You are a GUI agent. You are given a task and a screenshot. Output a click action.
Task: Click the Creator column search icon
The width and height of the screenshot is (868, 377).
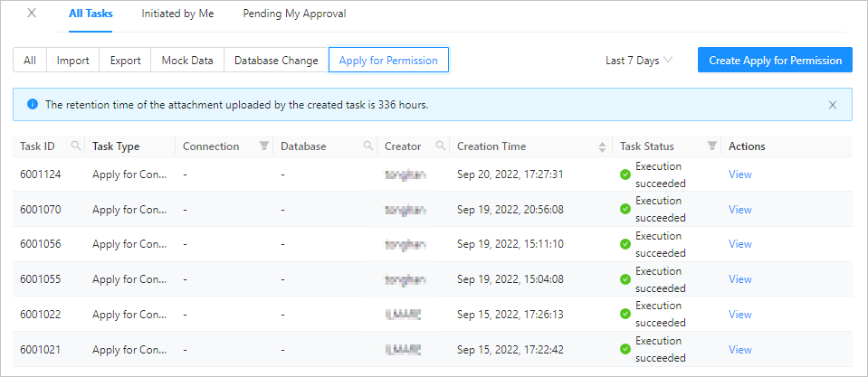tap(441, 146)
